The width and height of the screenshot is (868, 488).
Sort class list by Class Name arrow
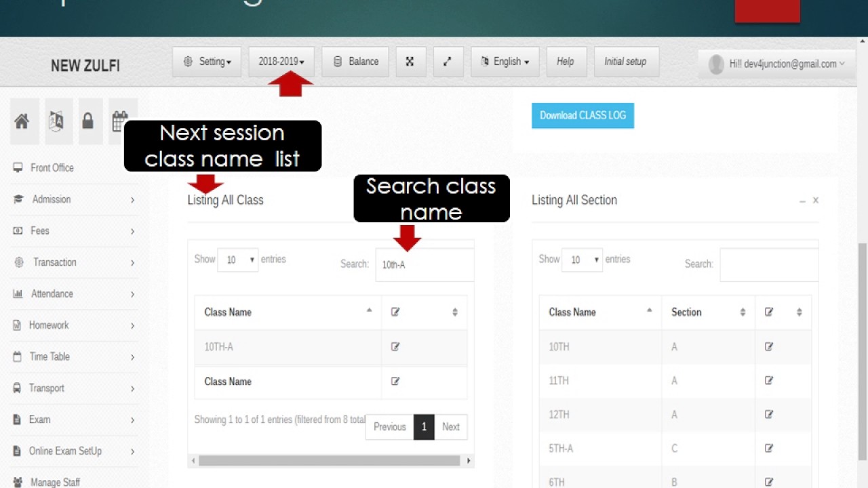point(370,311)
